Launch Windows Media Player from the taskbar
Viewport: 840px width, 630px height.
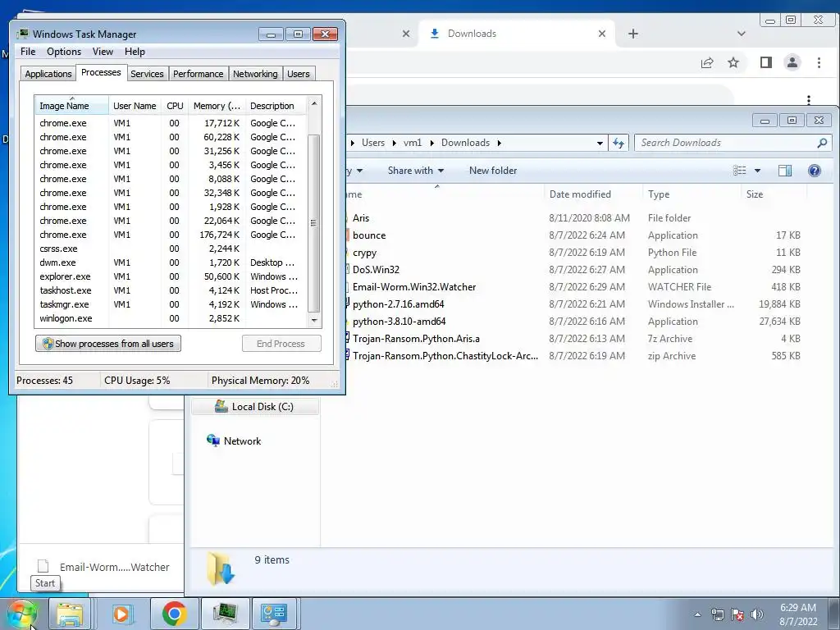[x=121, y=614]
